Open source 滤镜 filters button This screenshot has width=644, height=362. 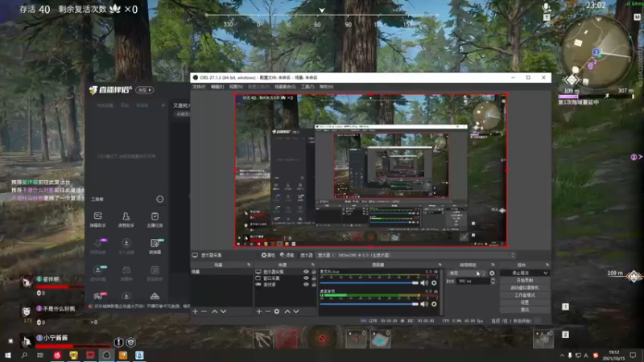pyautogui.click(x=287, y=255)
